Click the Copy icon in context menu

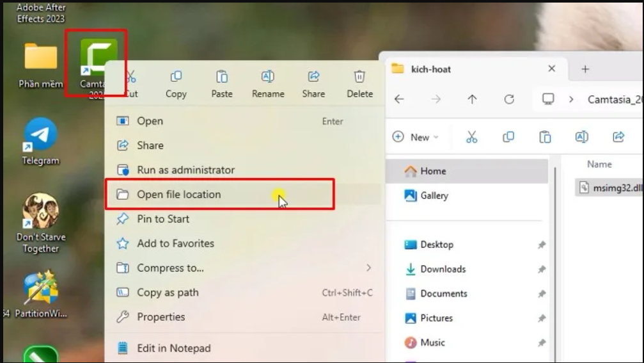click(176, 77)
